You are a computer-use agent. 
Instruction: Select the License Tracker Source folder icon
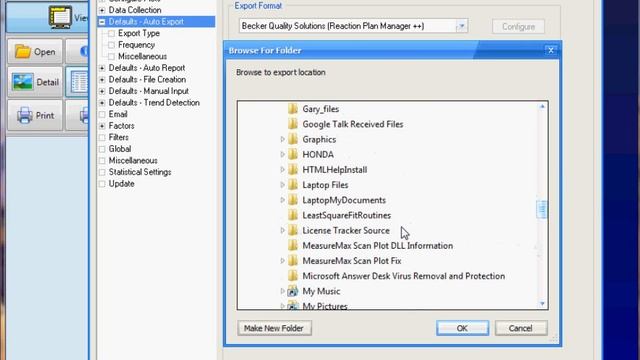coord(293,230)
